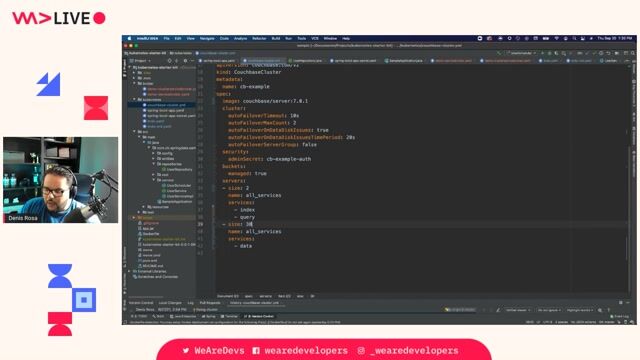Expand the entities package

[x=154, y=158]
